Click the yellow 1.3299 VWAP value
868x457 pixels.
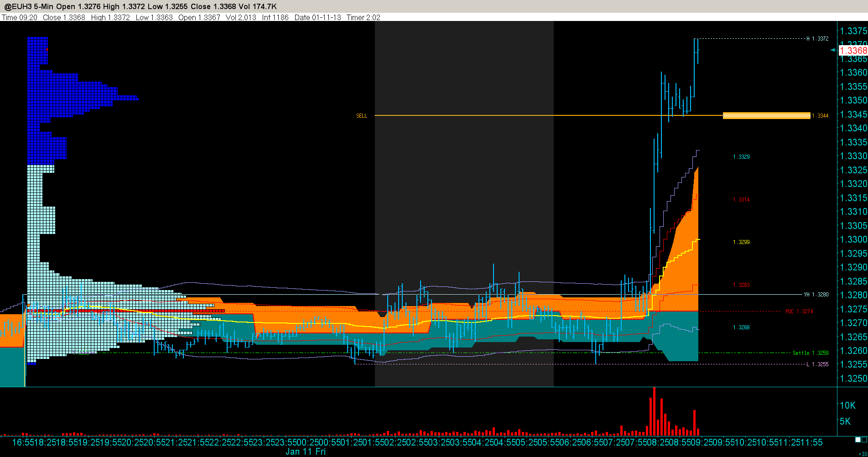pyautogui.click(x=741, y=242)
